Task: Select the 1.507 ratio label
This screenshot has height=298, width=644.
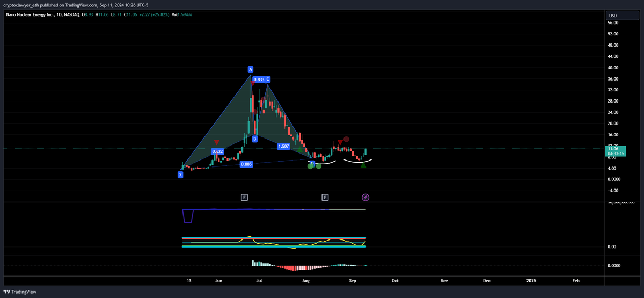Action: tap(284, 146)
